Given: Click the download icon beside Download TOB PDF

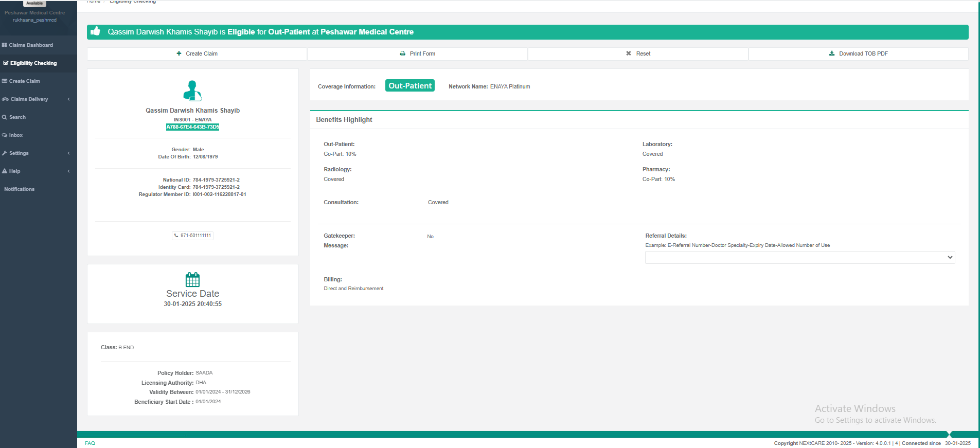Looking at the screenshot, I should 832,53.
